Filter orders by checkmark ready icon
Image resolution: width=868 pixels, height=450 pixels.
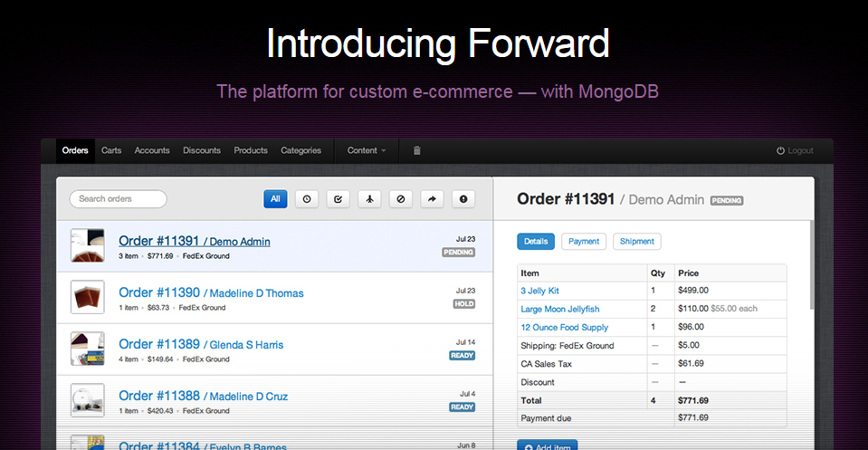[x=338, y=199]
